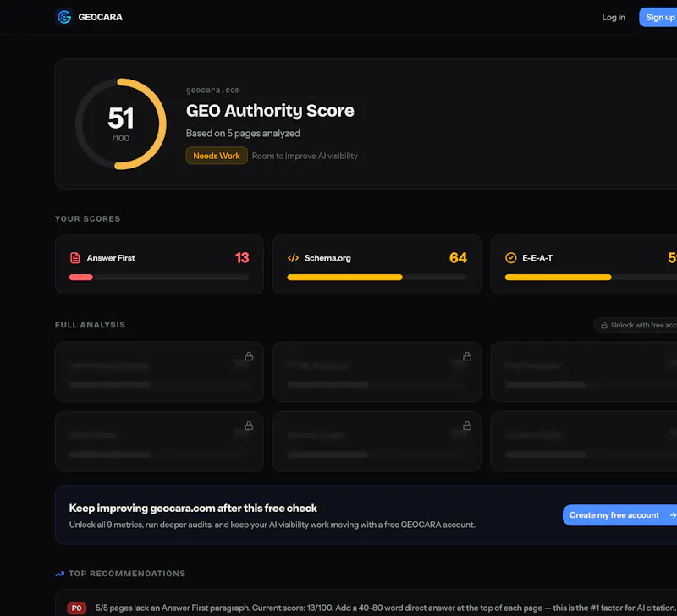Click the P0 recommendation about Answer First paragraph
This screenshot has height=616, width=677.
[x=386, y=608]
